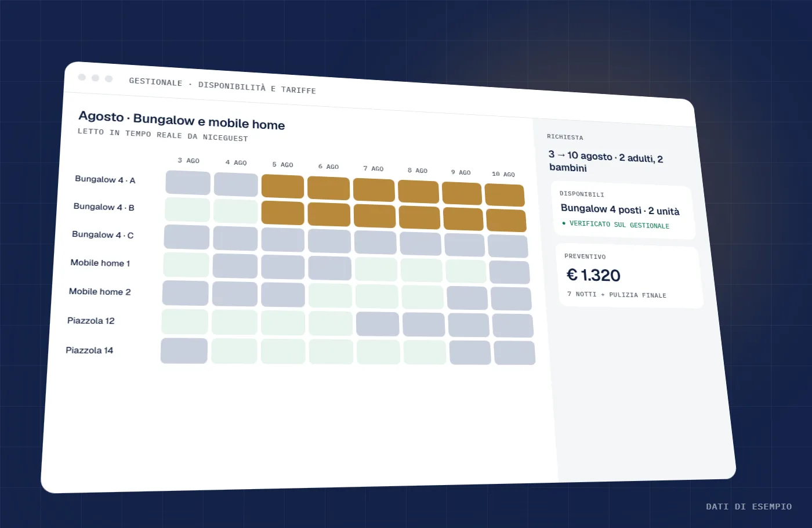Select the Bungalow 4 · B row label
This screenshot has width=812, height=528.
pos(104,207)
